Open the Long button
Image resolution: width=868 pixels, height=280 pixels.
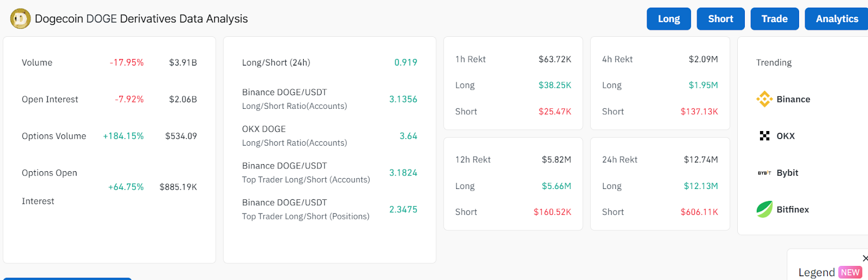pos(669,19)
